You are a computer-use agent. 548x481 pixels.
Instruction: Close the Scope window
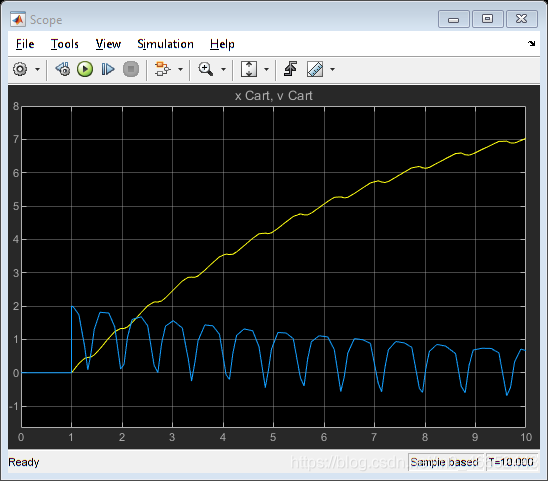521,19
